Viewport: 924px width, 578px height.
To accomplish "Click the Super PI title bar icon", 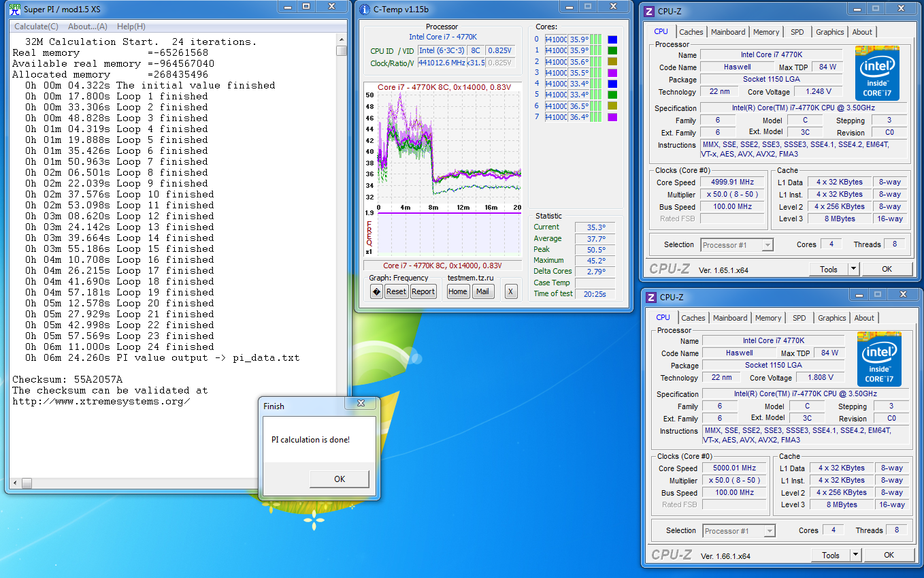I will coord(14,8).
